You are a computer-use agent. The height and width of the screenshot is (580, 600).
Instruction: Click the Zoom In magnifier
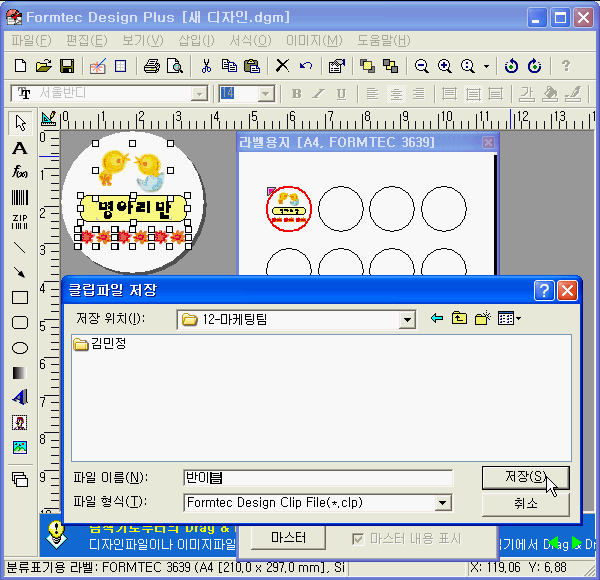[444, 66]
